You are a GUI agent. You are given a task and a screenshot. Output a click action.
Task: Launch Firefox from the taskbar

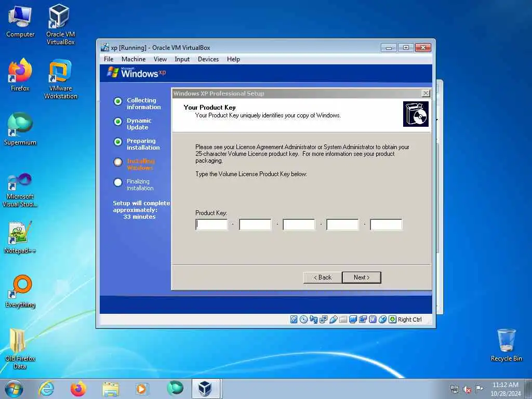tap(78, 389)
